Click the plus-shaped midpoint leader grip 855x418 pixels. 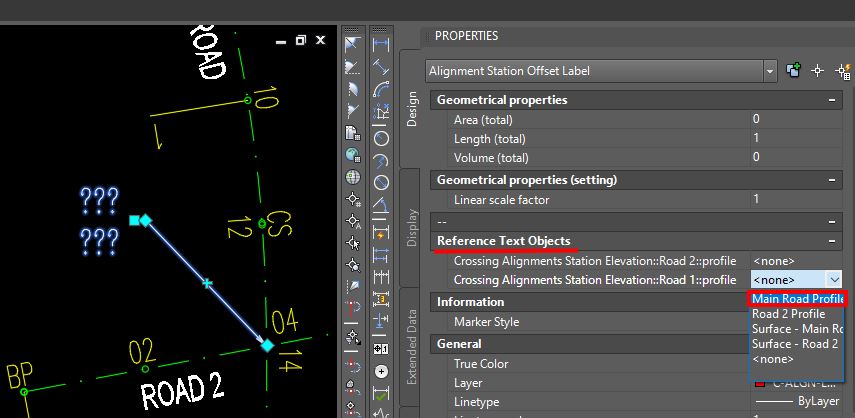pos(207,283)
